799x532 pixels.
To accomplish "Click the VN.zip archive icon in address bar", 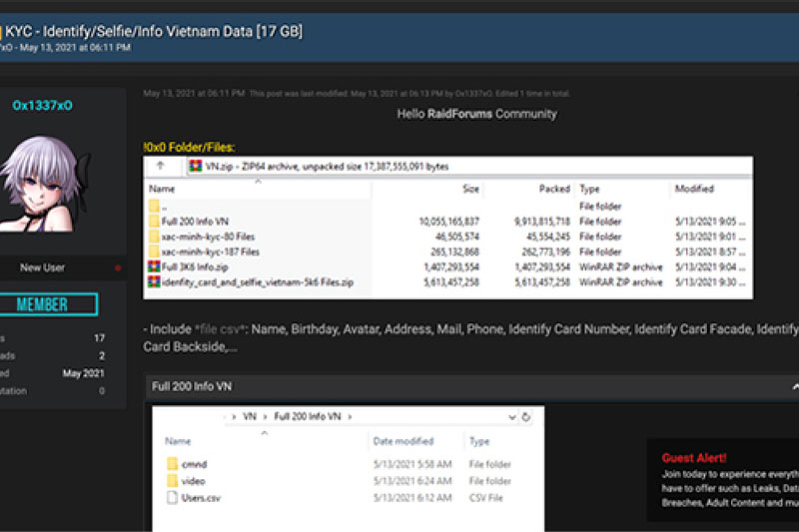I will pos(196,167).
